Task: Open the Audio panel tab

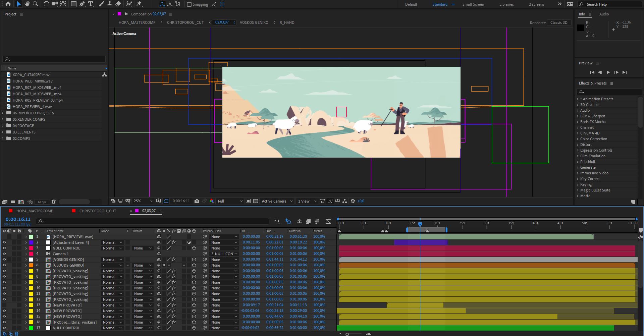Action: [x=604, y=14]
